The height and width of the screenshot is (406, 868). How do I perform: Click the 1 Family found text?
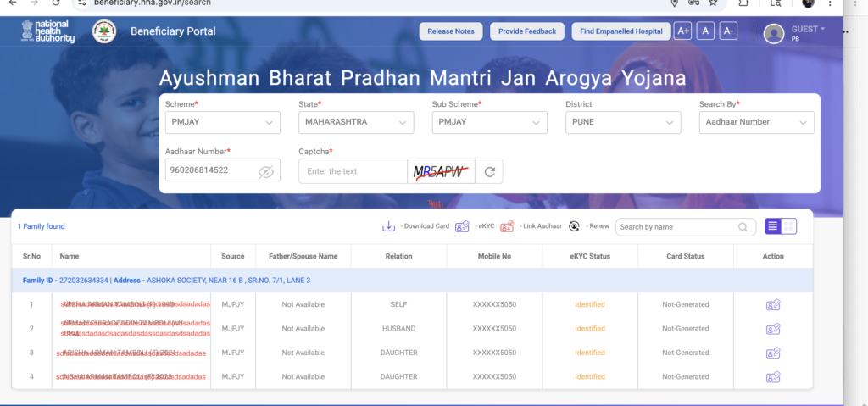click(41, 226)
